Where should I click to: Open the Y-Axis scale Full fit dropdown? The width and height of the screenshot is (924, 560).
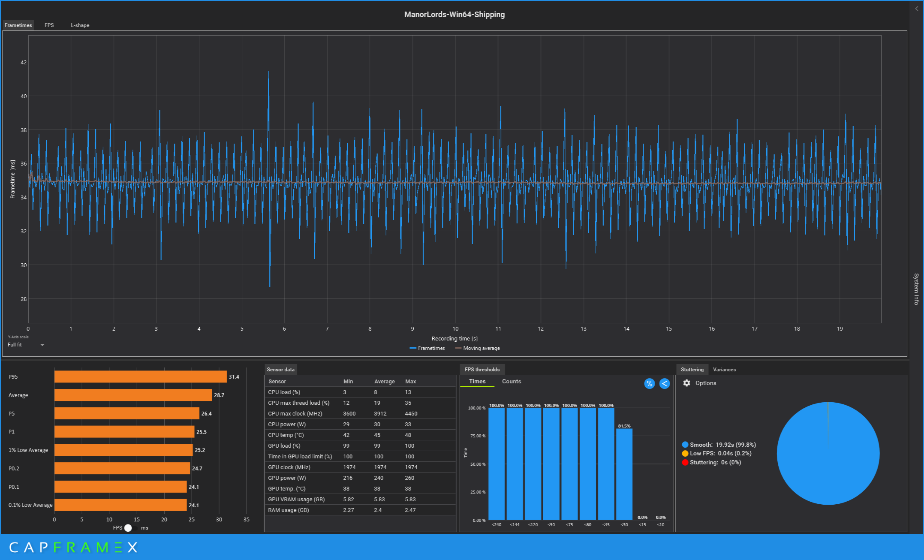coord(26,345)
